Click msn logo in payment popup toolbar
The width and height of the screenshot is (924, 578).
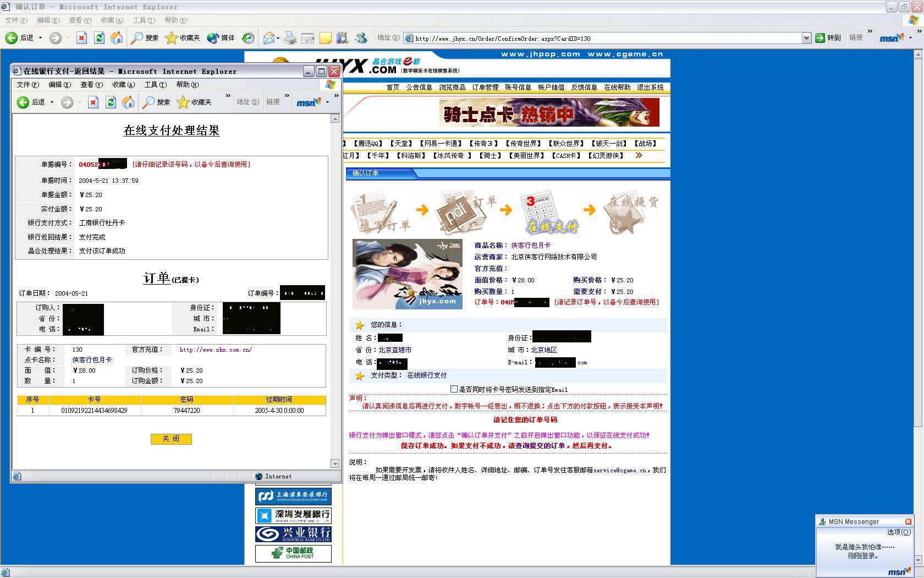[309, 102]
